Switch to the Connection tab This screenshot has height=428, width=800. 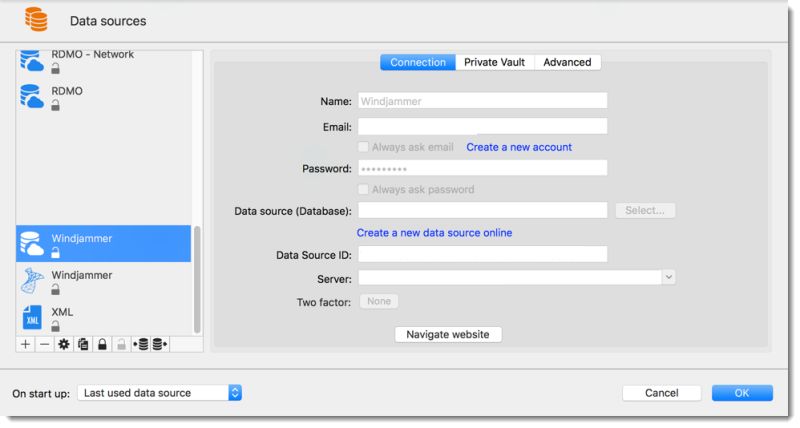[418, 62]
